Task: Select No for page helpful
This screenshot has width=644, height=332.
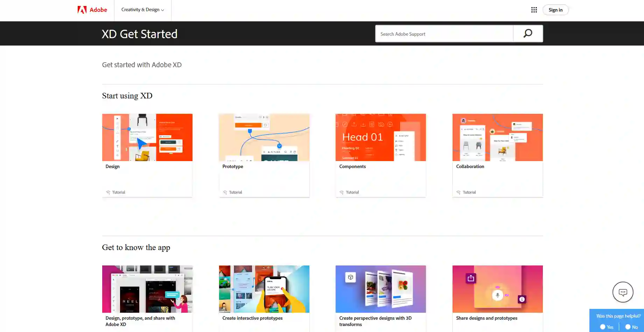Action: (x=628, y=327)
